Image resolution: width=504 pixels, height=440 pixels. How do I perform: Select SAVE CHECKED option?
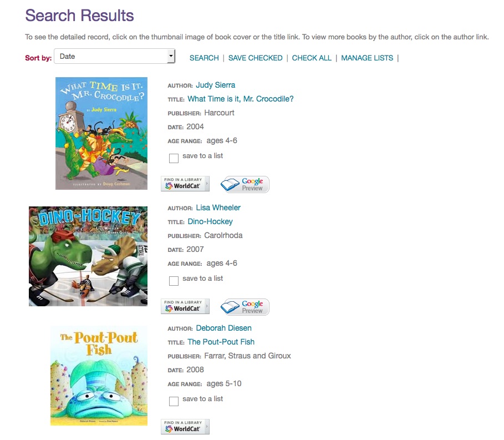click(x=255, y=58)
